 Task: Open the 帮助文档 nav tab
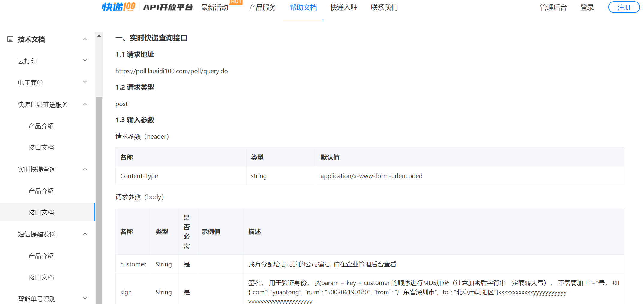pyautogui.click(x=303, y=7)
